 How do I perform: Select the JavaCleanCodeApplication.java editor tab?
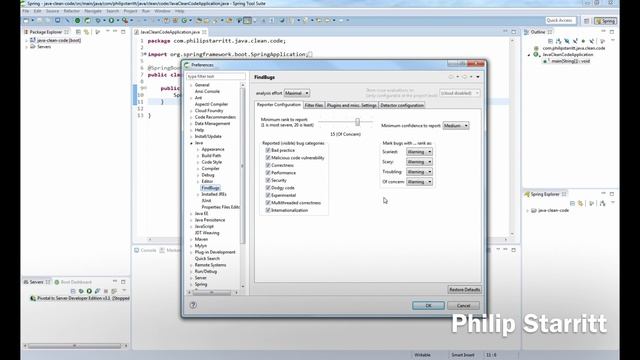click(x=170, y=32)
